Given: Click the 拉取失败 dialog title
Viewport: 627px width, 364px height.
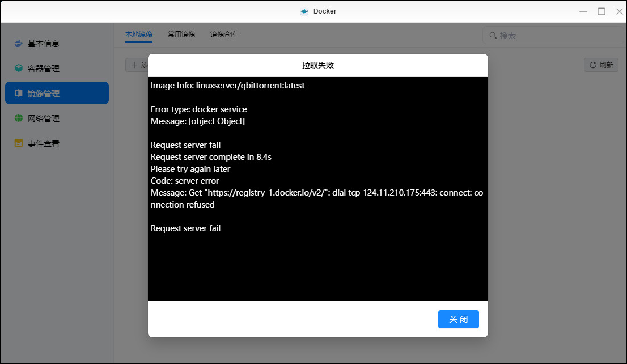Looking at the screenshot, I should 318,65.
